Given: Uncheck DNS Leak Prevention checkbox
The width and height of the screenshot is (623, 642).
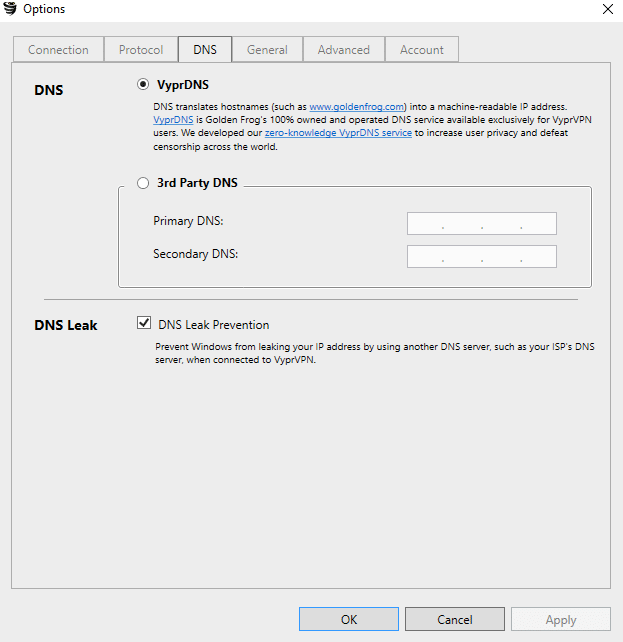Looking at the screenshot, I should pyautogui.click(x=144, y=323).
